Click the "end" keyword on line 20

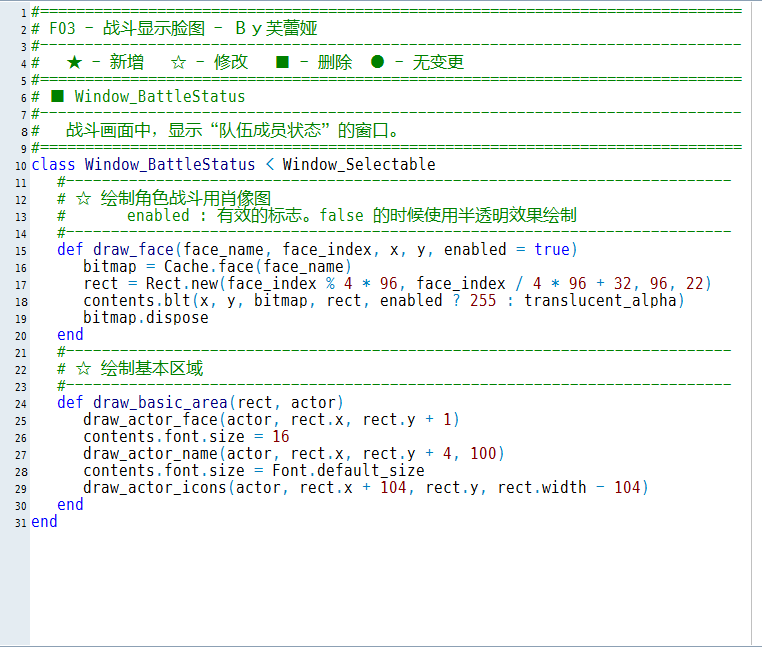(70, 334)
